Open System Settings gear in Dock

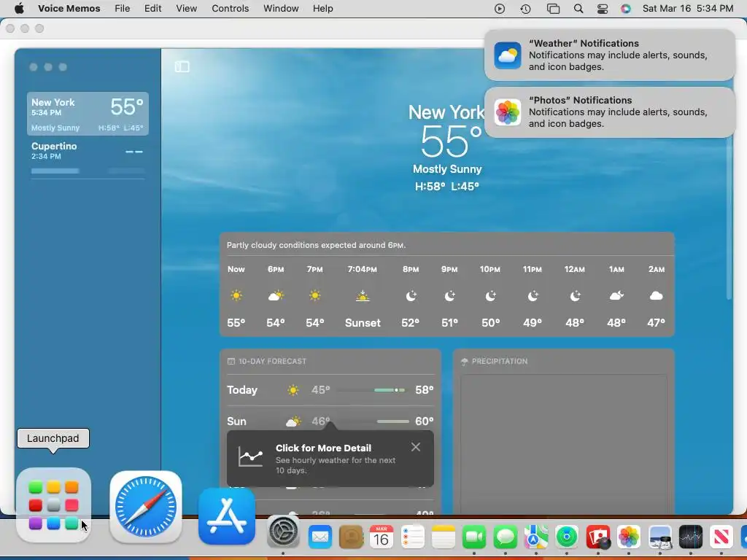tap(284, 532)
